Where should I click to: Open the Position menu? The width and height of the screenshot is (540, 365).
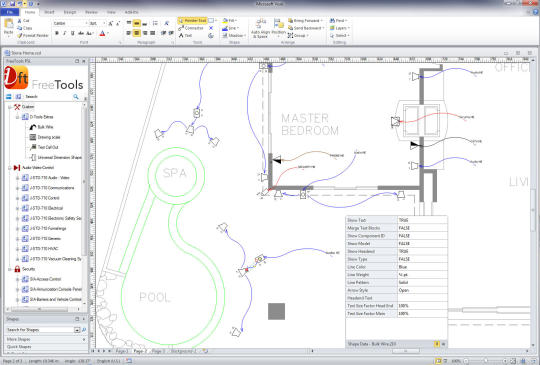[279, 28]
